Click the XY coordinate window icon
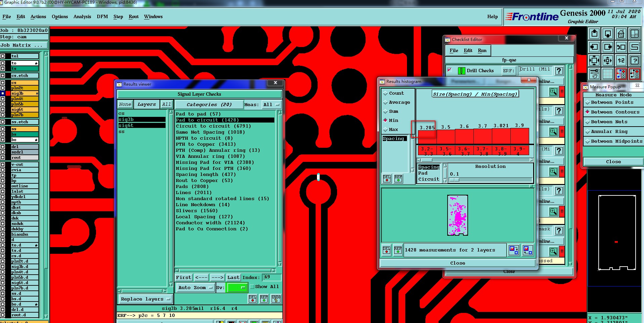644x323 pixels. [x=635, y=34]
